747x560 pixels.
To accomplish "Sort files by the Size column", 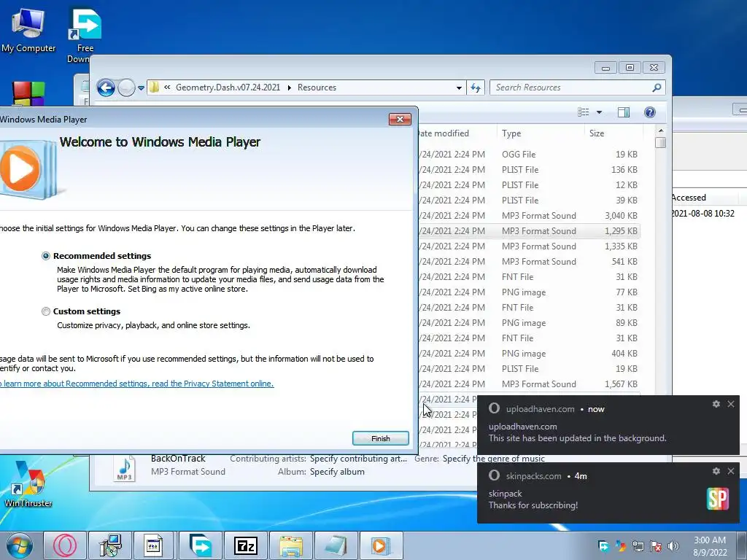I will (614, 133).
